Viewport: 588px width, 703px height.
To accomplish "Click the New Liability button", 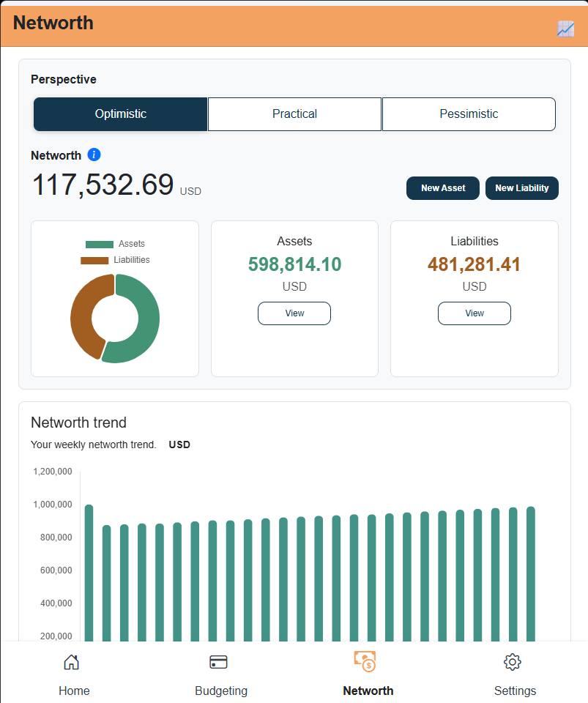I will [521, 188].
